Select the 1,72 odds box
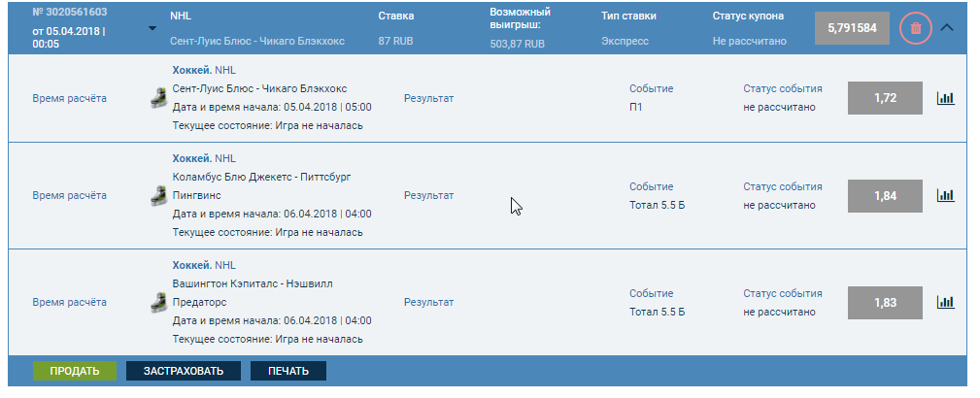 885,98
